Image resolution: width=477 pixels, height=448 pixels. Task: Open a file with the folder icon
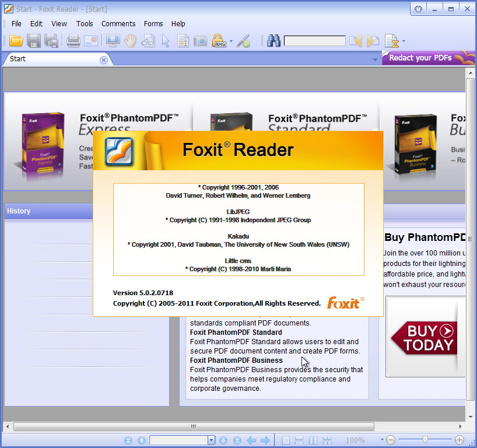pos(16,41)
